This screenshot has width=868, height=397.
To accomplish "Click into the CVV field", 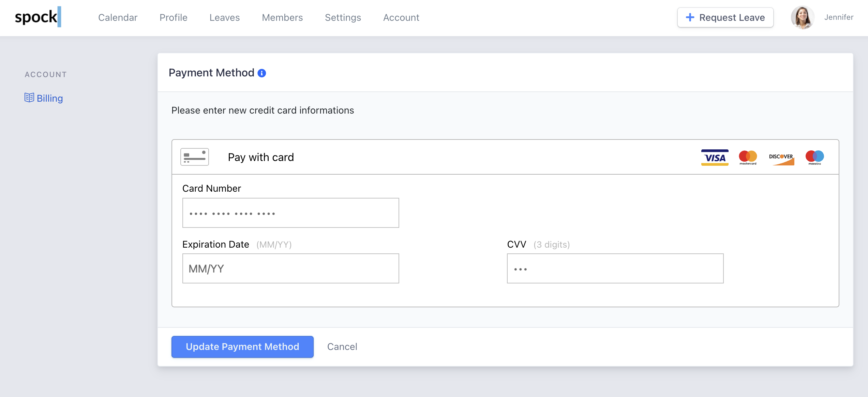I will click(615, 268).
